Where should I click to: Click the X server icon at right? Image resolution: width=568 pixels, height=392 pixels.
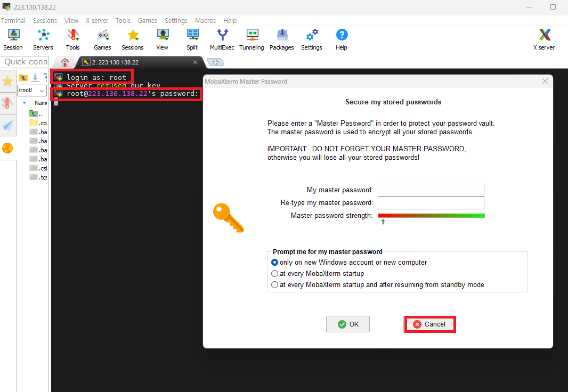coord(544,39)
